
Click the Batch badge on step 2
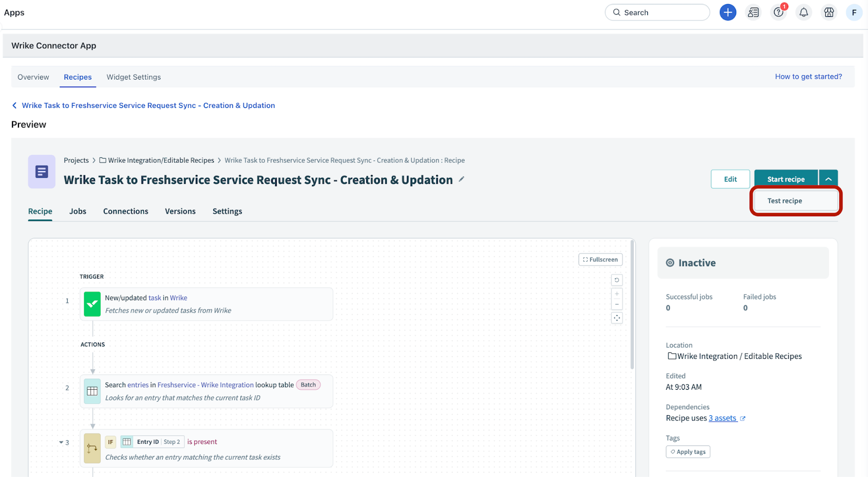point(308,385)
